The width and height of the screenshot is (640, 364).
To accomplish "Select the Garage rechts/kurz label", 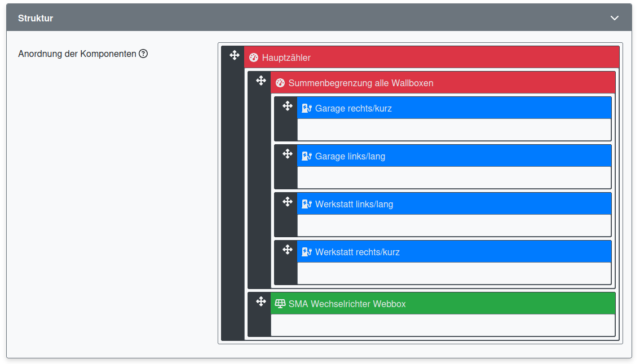I will pyautogui.click(x=354, y=108).
